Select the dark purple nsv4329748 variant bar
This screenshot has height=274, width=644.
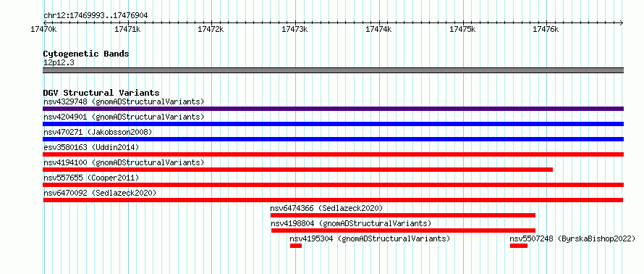pyautogui.click(x=333, y=109)
